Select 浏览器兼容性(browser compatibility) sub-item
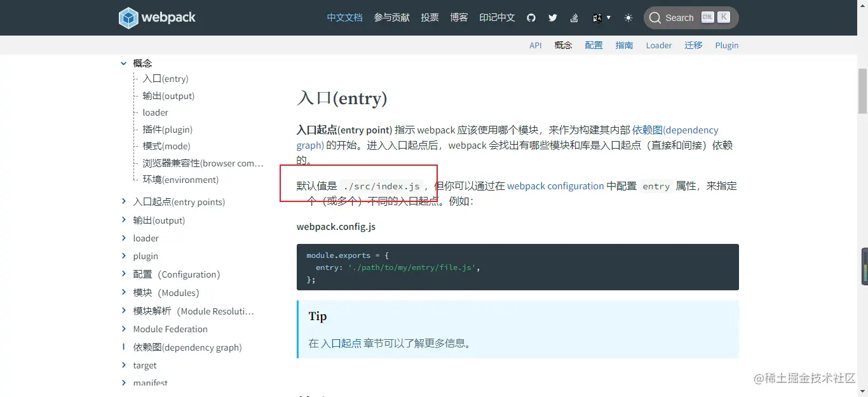868x397 pixels. click(203, 163)
